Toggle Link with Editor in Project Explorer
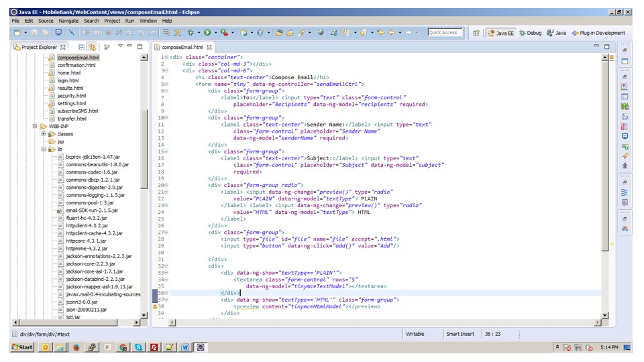This screenshot has width=644, height=362. click(x=93, y=47)
